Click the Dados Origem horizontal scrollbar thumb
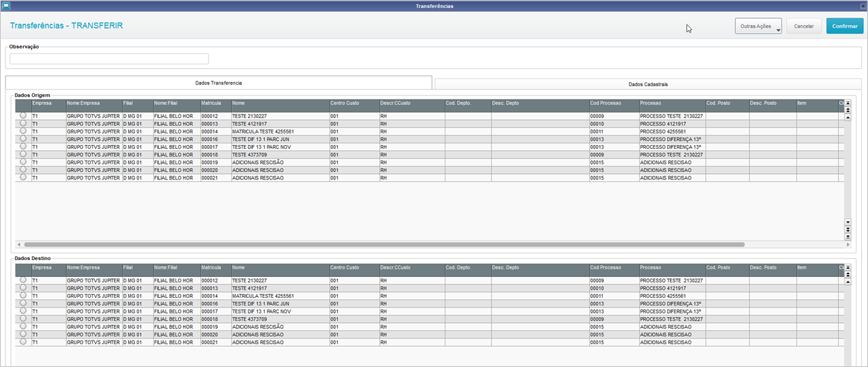868x367 pixels. click(384, 244)
